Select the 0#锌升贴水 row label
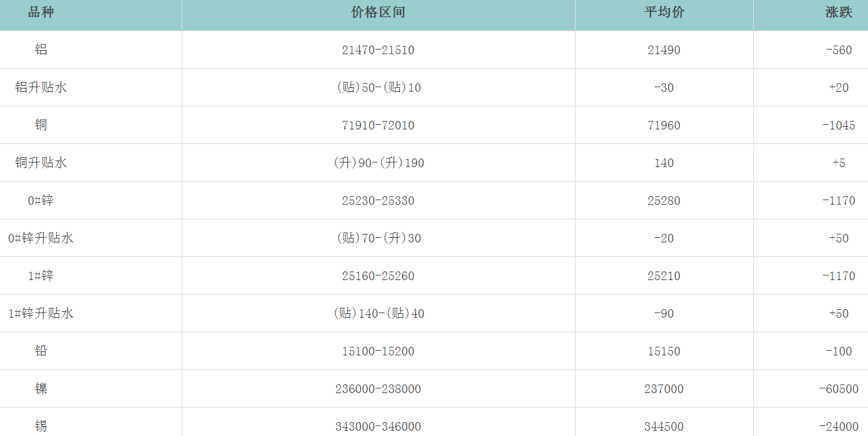Screen dimensions: 868x436 pos(41,238)
